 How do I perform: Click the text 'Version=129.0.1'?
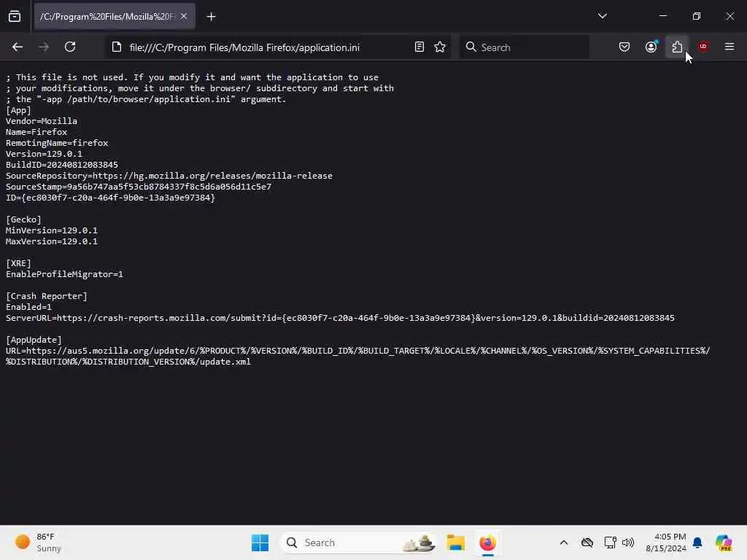coord(44,154)
